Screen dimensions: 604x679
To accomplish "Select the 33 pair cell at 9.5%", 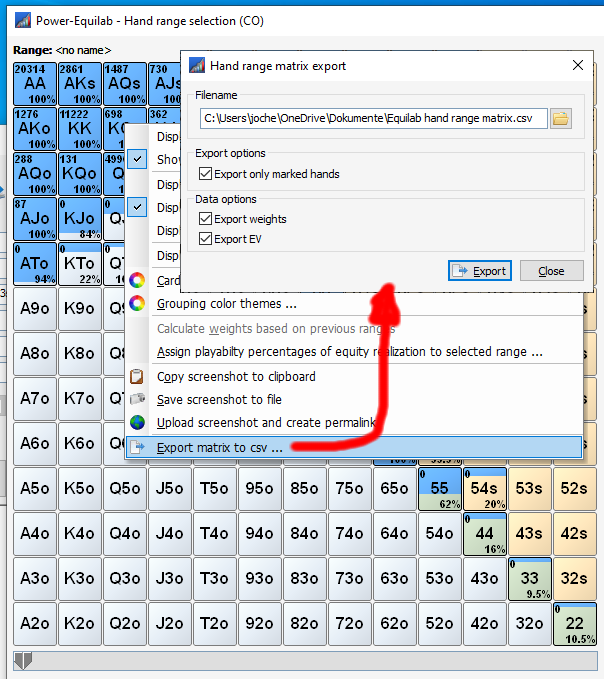I will pos(530,579).
